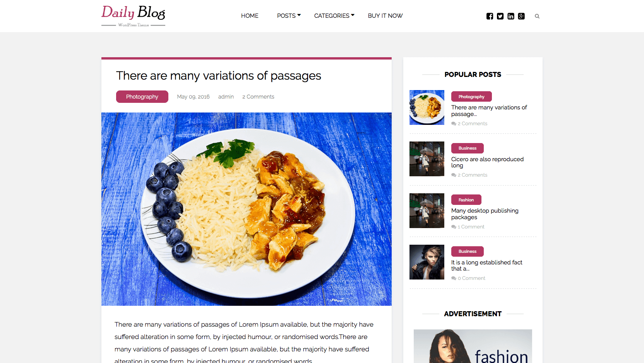
Task: Open the Twitter social icon
Action: (x=500, y=16)
